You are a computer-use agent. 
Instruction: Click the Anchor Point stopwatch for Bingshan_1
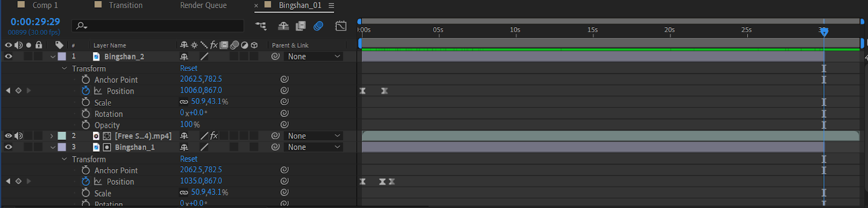[86, 170]
